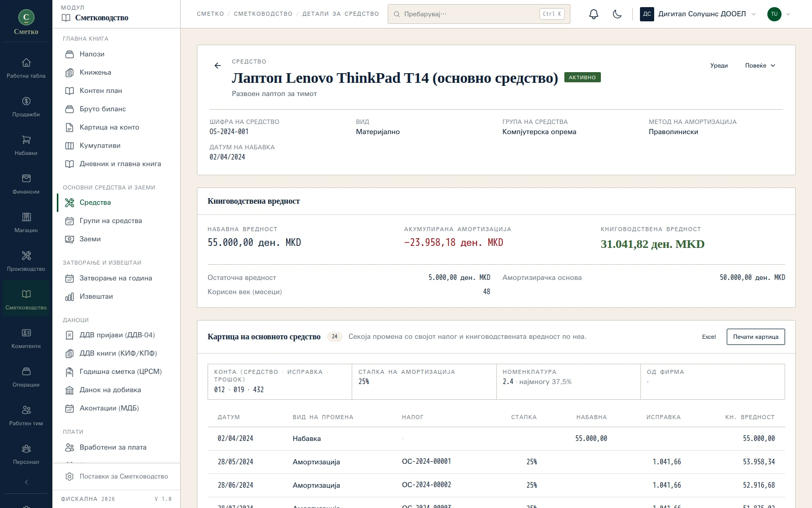Viewport: 812px width, 508px height.
Task: Open the TU user avatar menu
Action: [779, 14]
